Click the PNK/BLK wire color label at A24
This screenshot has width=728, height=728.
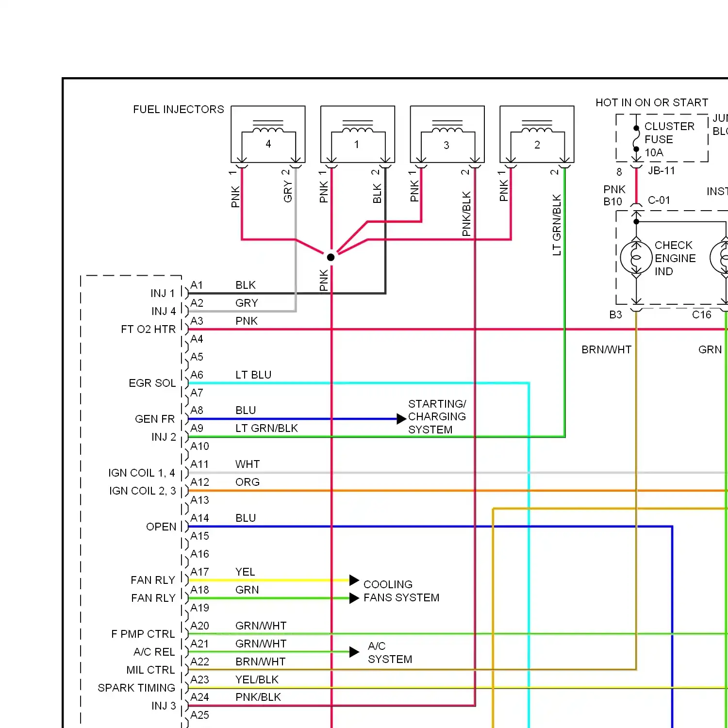[x=258, y=697]
